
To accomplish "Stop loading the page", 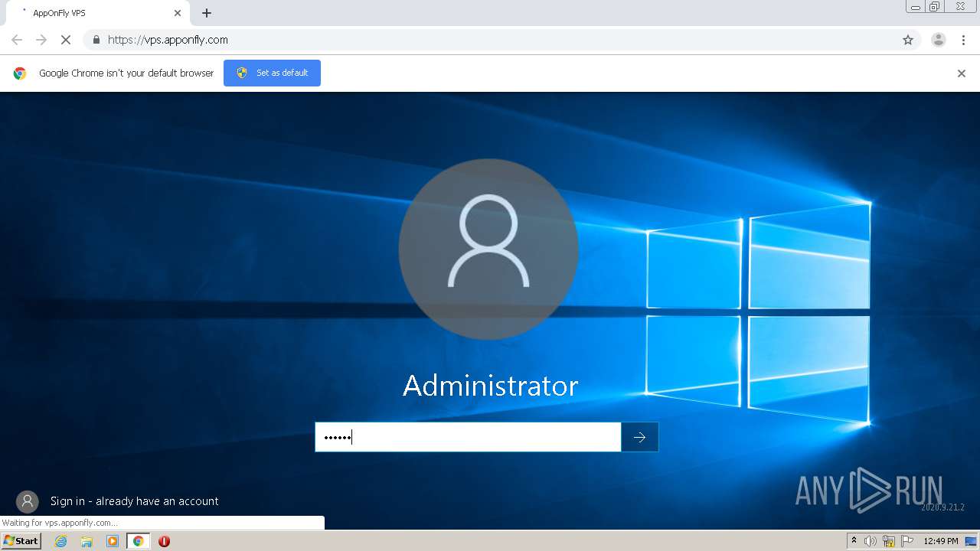I will (66, 40).
